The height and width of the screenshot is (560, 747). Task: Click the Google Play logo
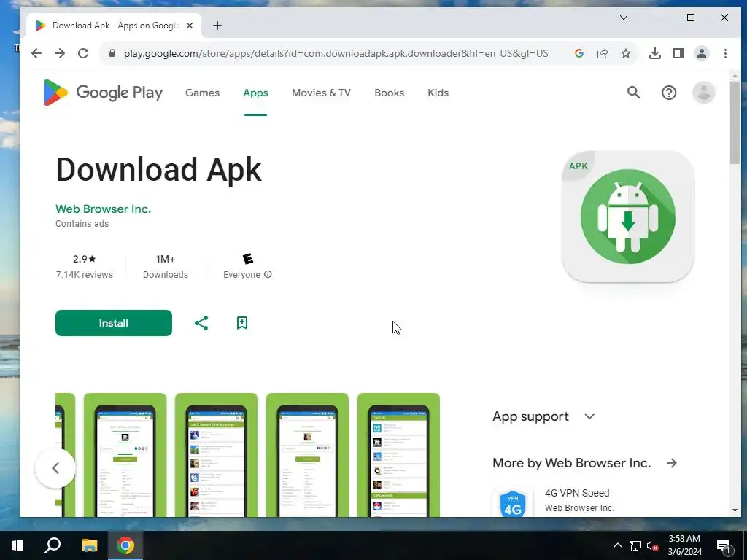tap(103, 93)
